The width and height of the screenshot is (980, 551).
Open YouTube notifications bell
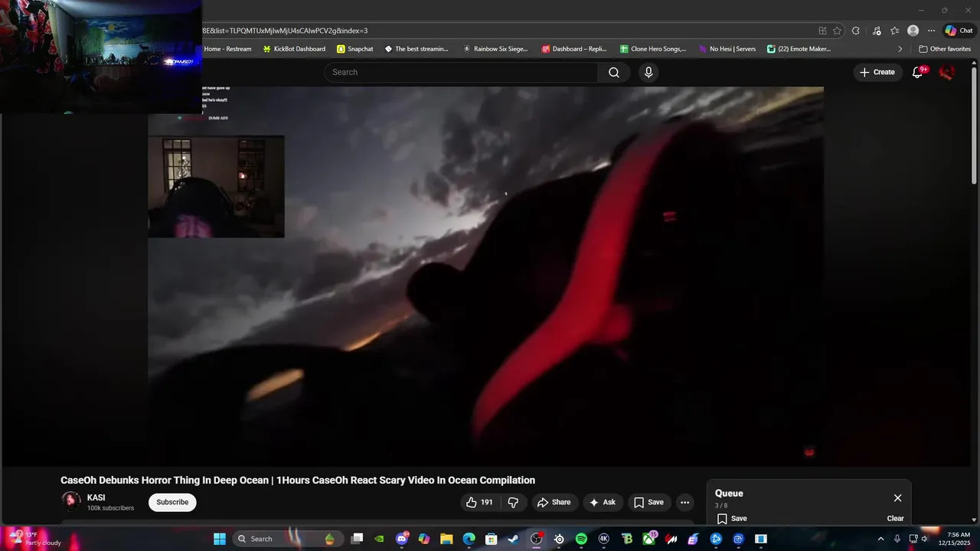point(918,72)
